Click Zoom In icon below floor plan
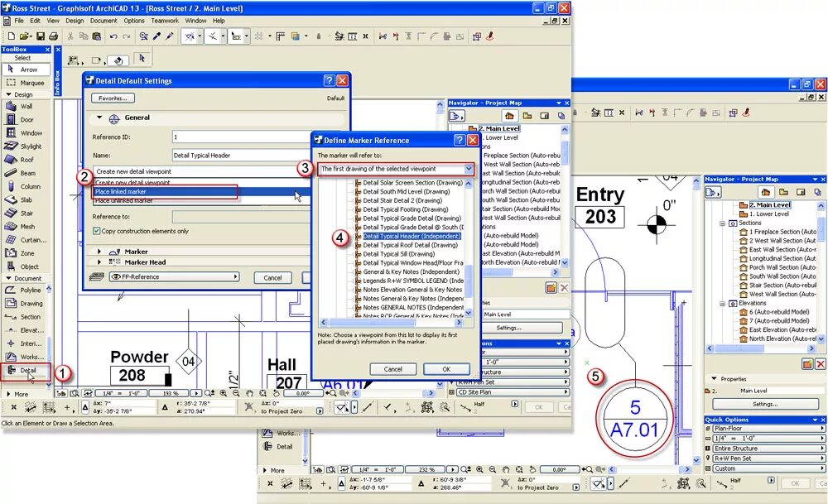828x504 pixels. (224, 393)
